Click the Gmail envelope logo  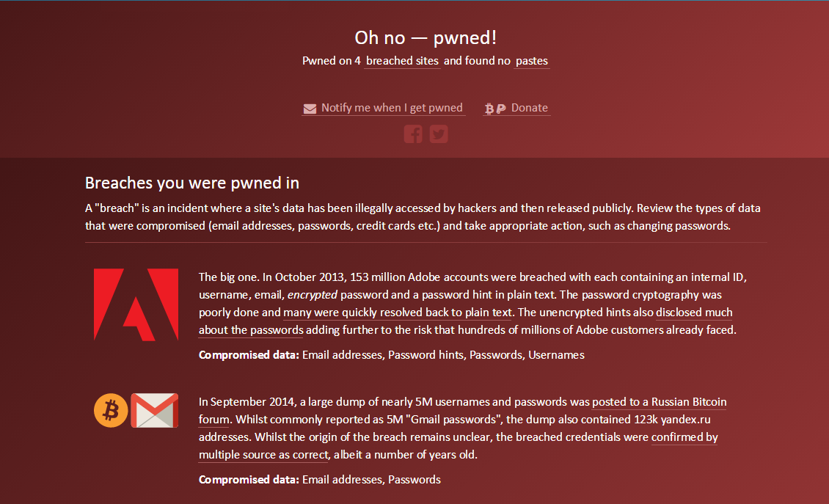pos(155,410)
